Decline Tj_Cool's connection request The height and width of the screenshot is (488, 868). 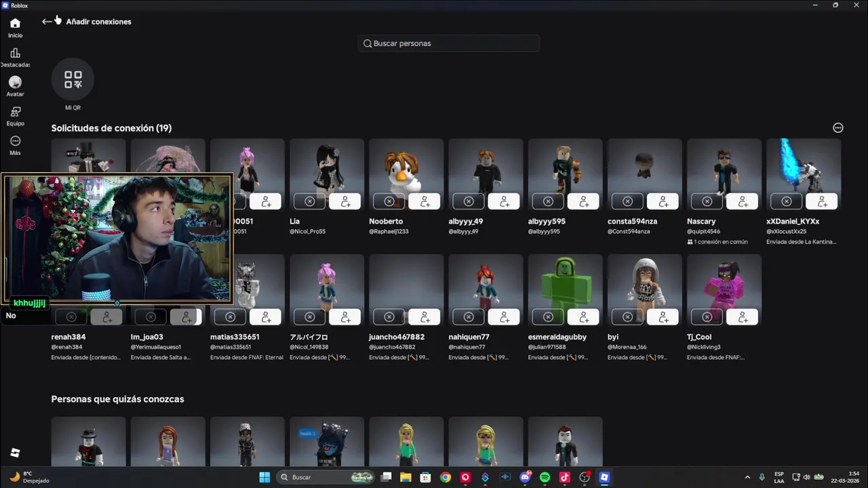pos(707,317)
